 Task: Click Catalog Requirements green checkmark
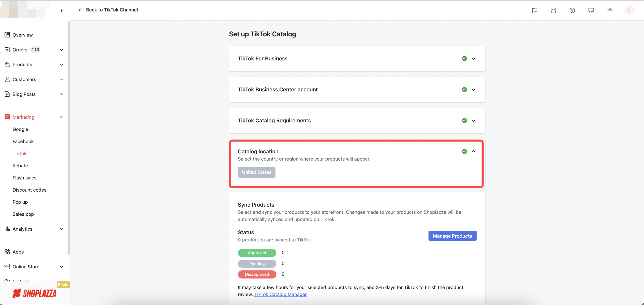tap(464, 120)
